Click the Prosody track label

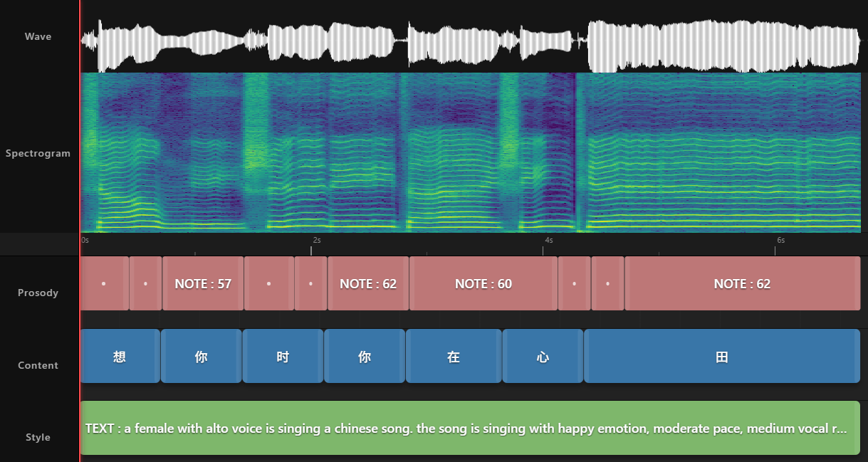[38, 293]
